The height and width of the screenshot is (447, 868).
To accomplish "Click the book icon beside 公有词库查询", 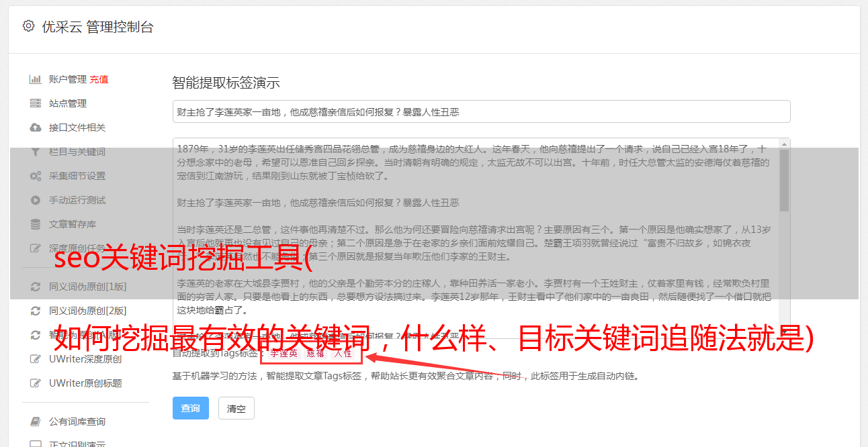I will (36, 421).
